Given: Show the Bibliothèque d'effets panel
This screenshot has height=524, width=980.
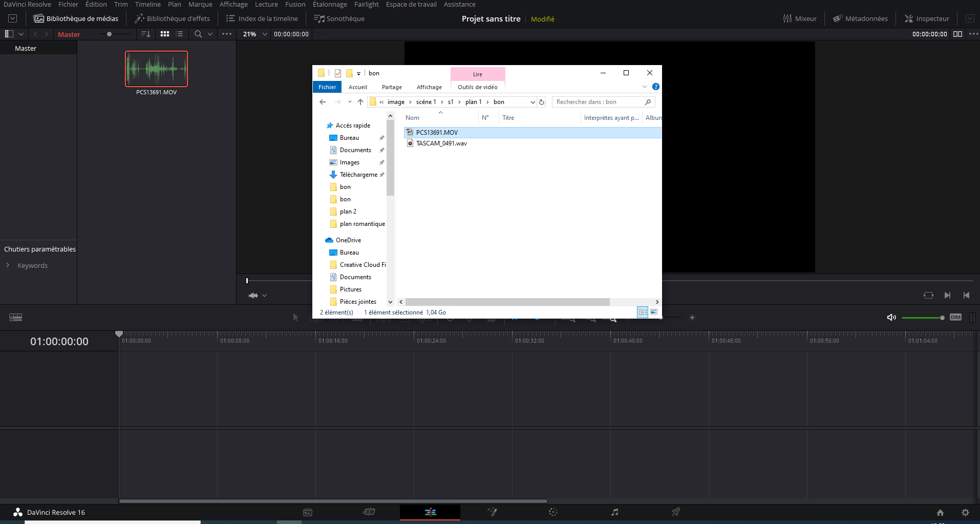Looking at the screenshot, I should [172, 19].
